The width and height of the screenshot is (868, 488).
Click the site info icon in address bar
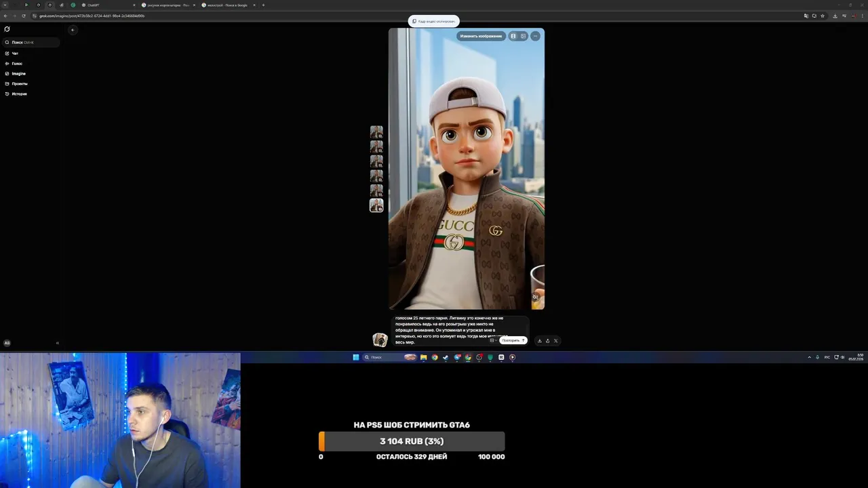[x=35, y=16]
